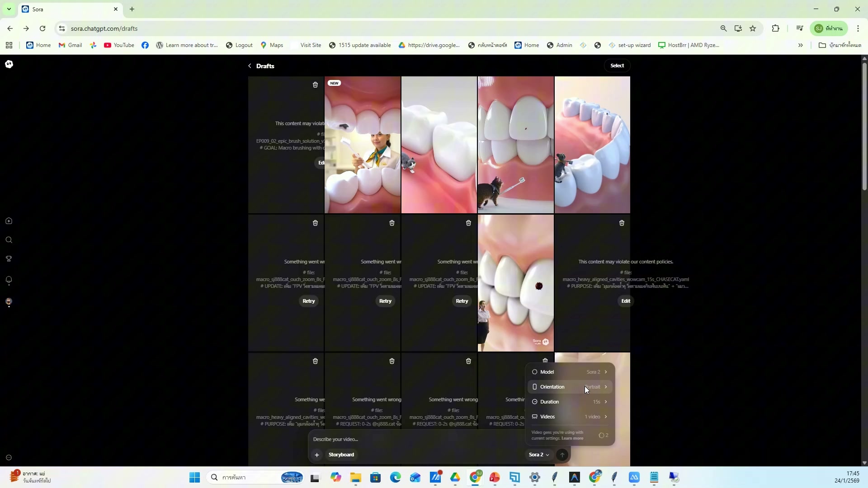The width and height of the screenshot is (868, 488).
Task: Open the Sora 2 model dropdown near the prompt
Action: (538, 455)
